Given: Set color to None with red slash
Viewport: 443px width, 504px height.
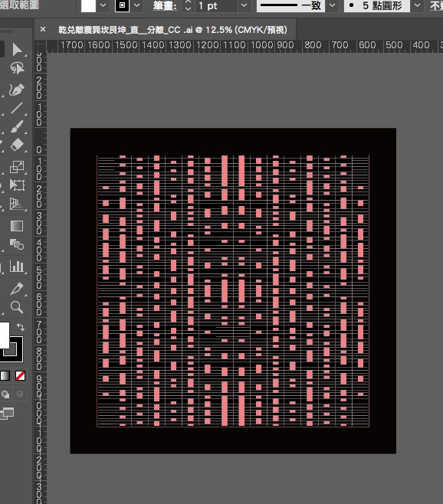Looking at the screenshot, I should click(x=20, y=375).
